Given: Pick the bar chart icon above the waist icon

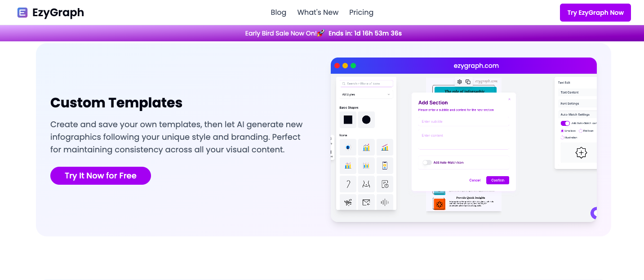Looking at the screenshot, I should [366, 166].
